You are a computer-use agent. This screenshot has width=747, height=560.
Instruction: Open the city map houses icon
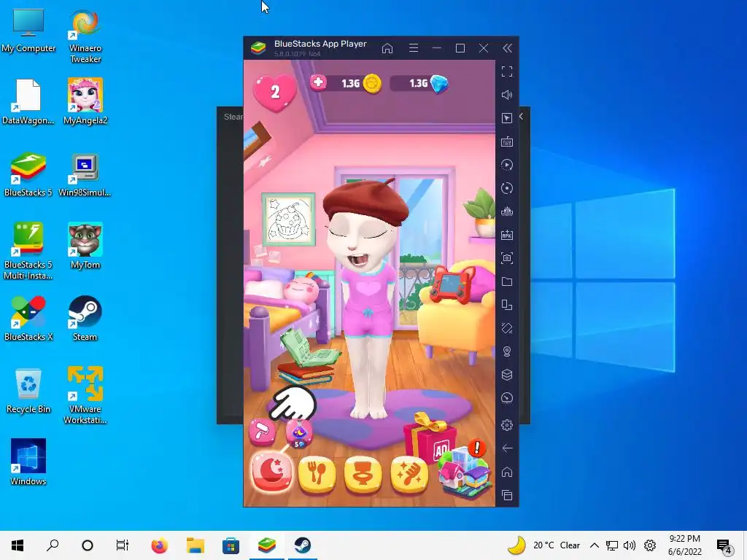pyautogui.click(x=464, y=472)
